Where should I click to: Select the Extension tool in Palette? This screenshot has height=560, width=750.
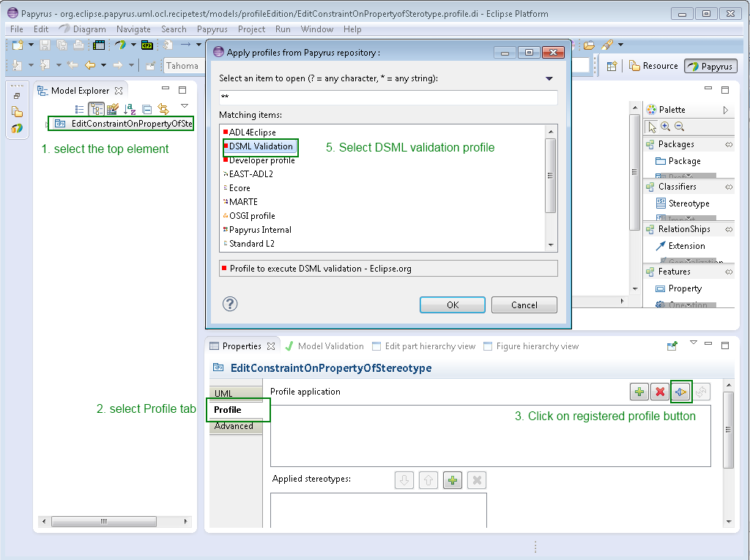click(x=680, y=246)
